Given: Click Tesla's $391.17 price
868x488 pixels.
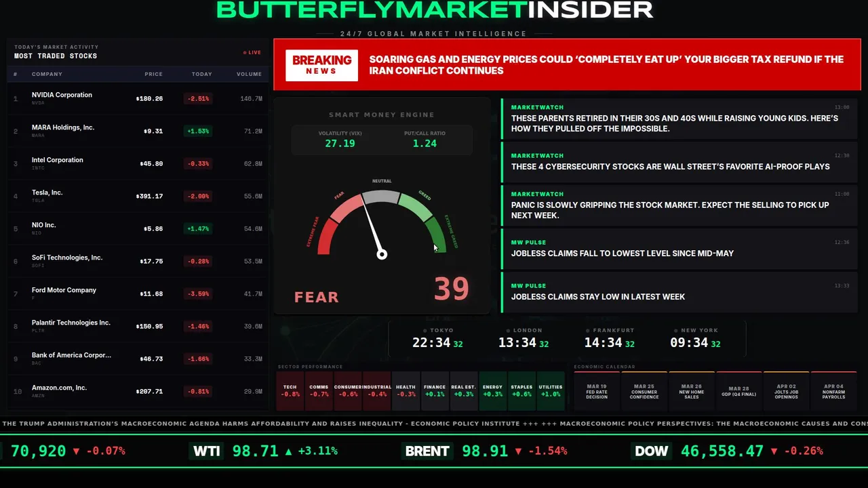Looking at the screenshot, I should click(149, 197).
